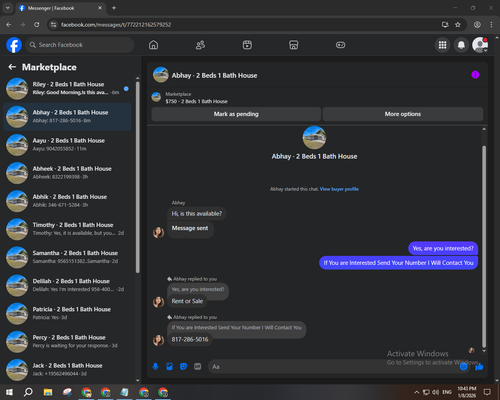
Task: Open the volume control in system tray
Action: click(435, 392)
